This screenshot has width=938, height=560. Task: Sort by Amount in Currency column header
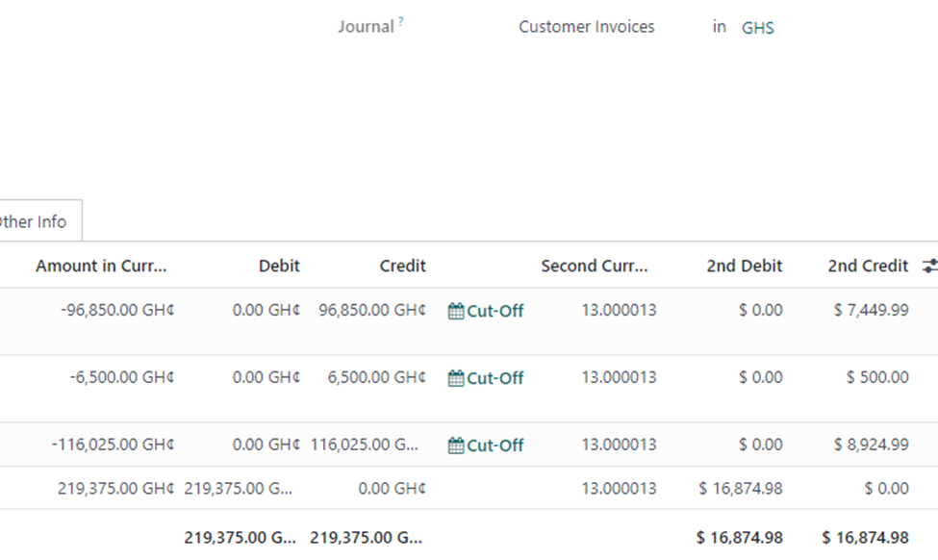(101, 266)
